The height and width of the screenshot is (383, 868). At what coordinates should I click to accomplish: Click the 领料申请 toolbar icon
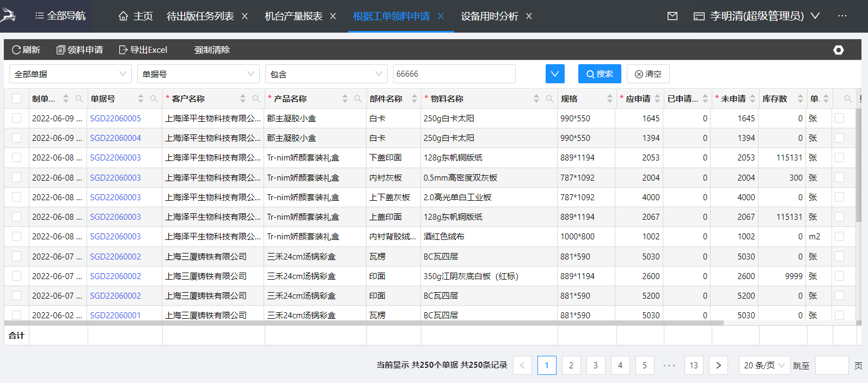pos(61,50)
